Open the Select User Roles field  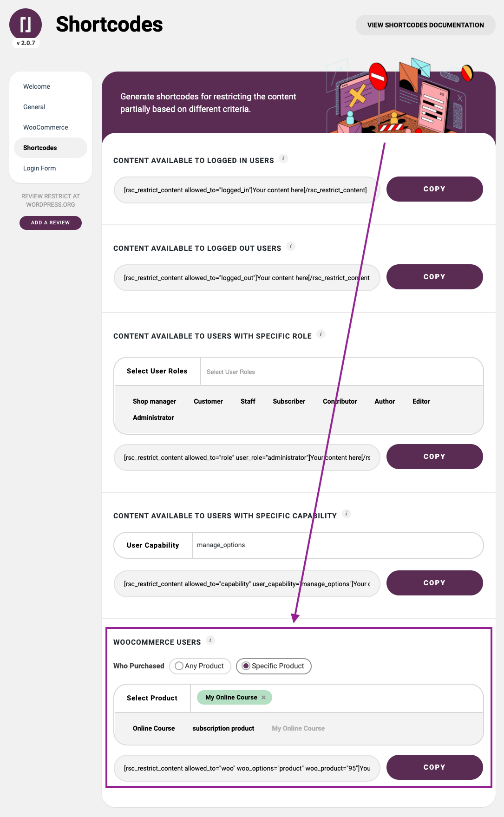pyautogui.click(x=341, y=372)
